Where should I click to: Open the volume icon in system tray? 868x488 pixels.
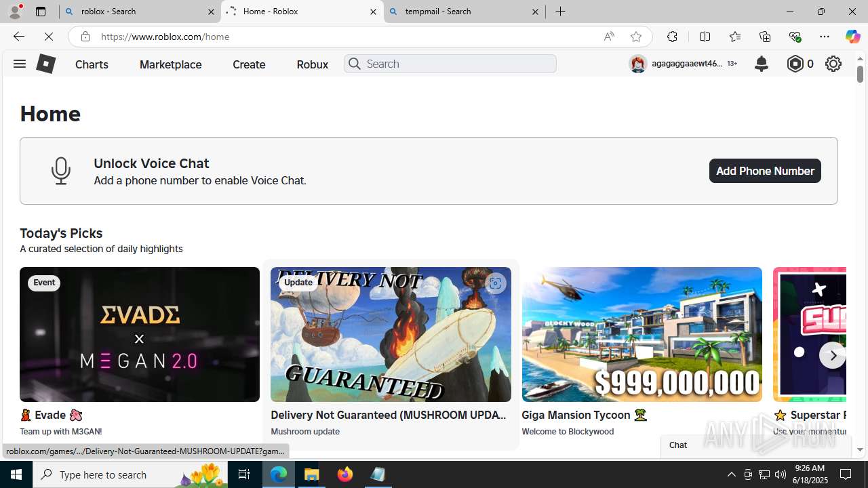point(781,474)
